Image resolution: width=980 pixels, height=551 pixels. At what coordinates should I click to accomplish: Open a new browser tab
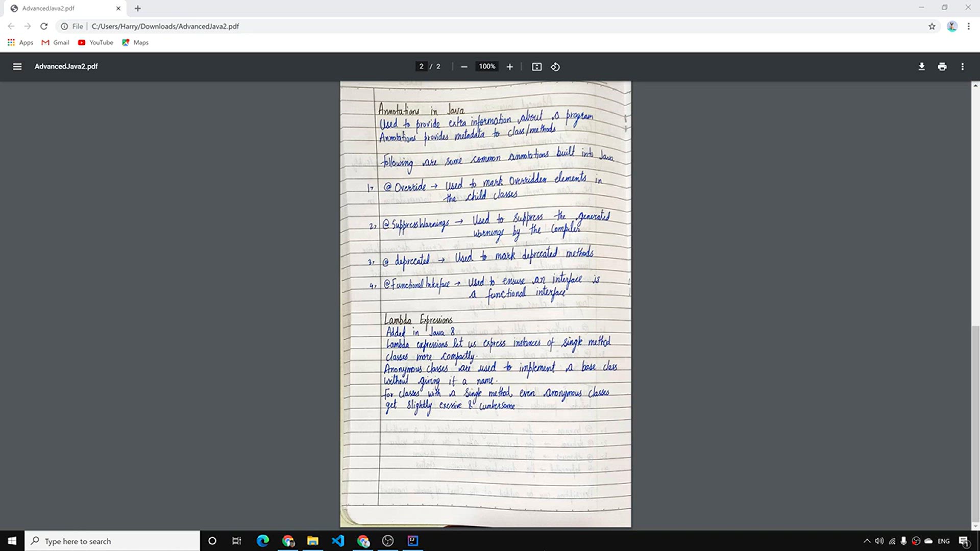point(138,8)
